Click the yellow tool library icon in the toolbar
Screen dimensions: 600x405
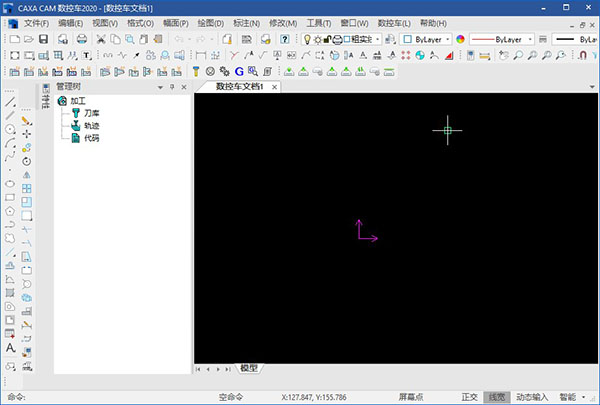196,72
